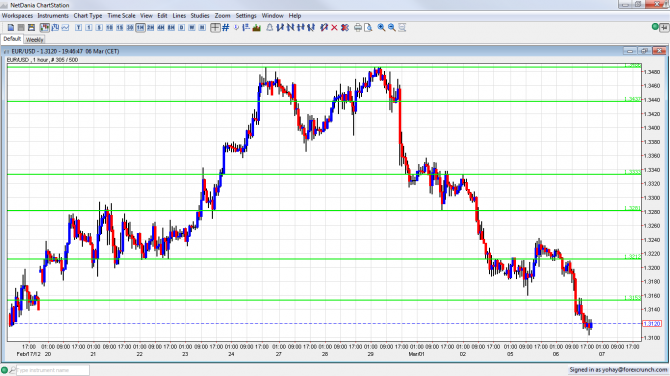
Task: Toggle the crosshair cursor tool
Action: coord(215,28)
